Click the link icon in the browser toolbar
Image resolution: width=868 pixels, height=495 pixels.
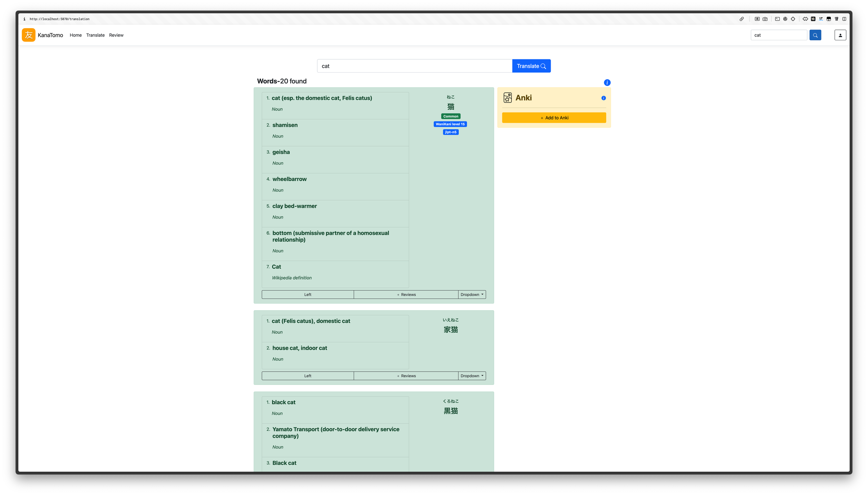point(742,19)
